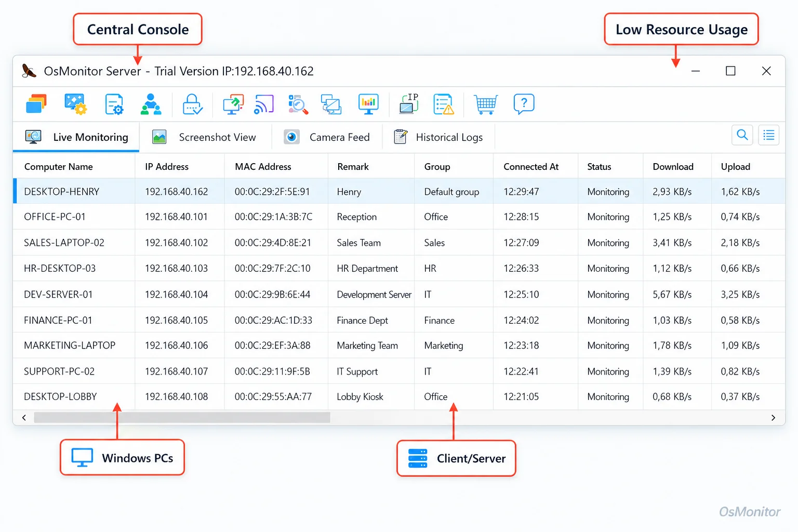Click the Remark column header
Viewport: 798px width, 532px height.
(353, 167)
